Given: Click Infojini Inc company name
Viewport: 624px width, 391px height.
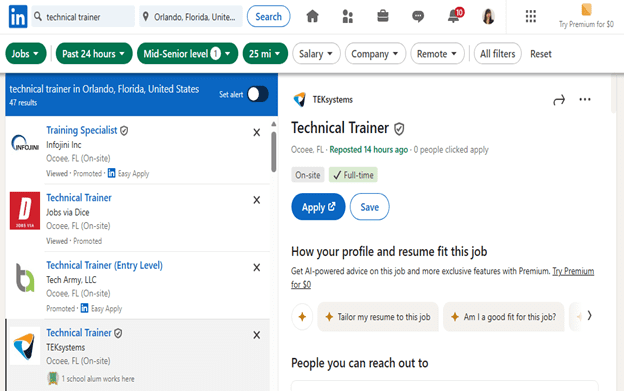Looking at the screenshot, I should [64, 145].
